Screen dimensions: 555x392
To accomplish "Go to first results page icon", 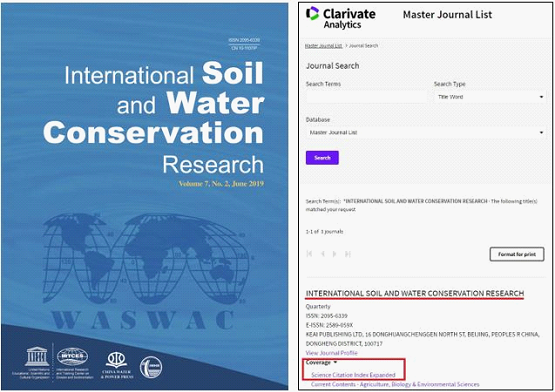I will 309,254.
